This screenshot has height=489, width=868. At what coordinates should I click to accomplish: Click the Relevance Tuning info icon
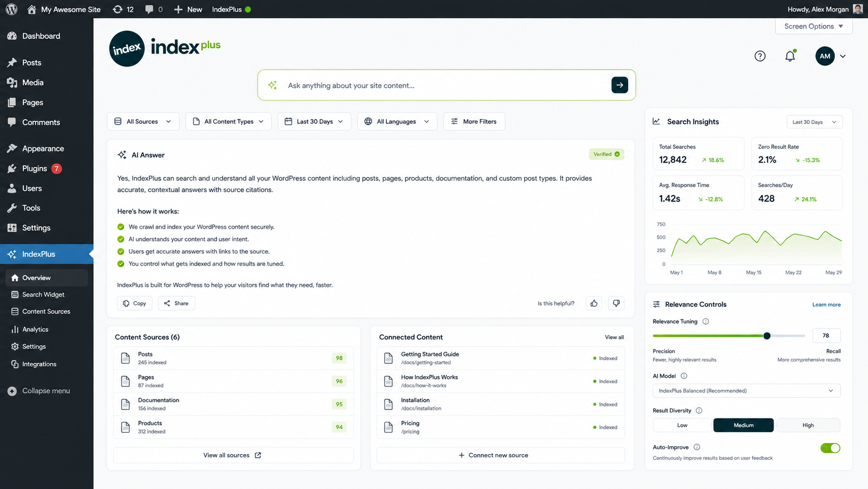click(706, 322)
